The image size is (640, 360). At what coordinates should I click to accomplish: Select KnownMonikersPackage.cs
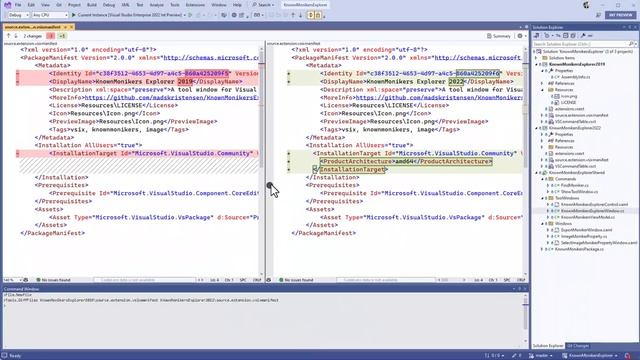coord(578,249)
